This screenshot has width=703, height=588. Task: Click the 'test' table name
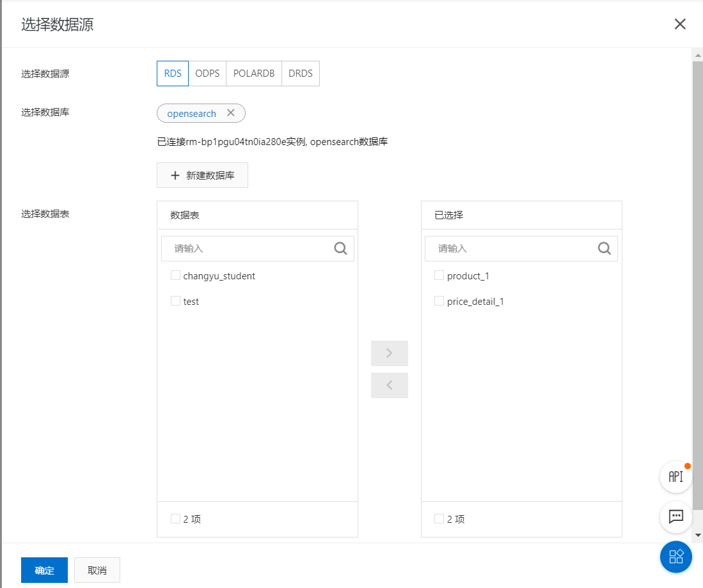(x=191, y=302)
